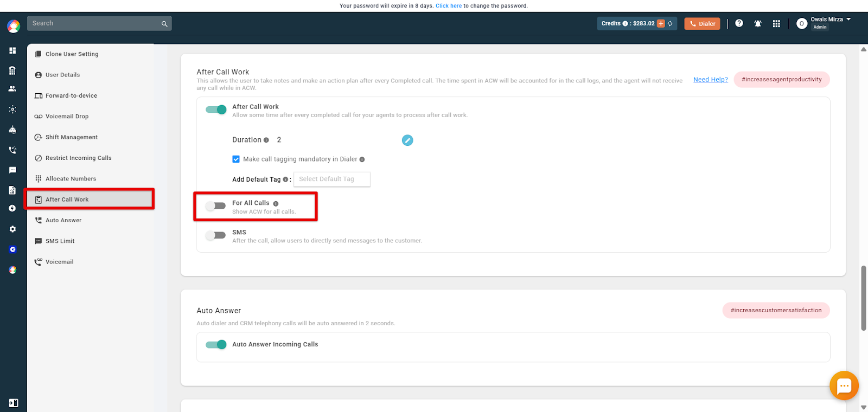The image size is (868, 412).
Task: Disable the After Call Work toggle
Action: [x=216, y=110]
